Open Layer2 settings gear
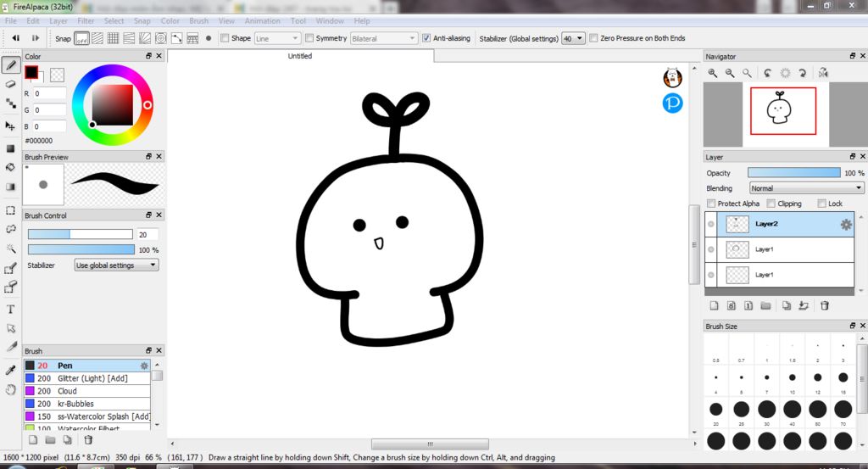The width and height of the screenshot is (868, 469). [x=846, y=224]
